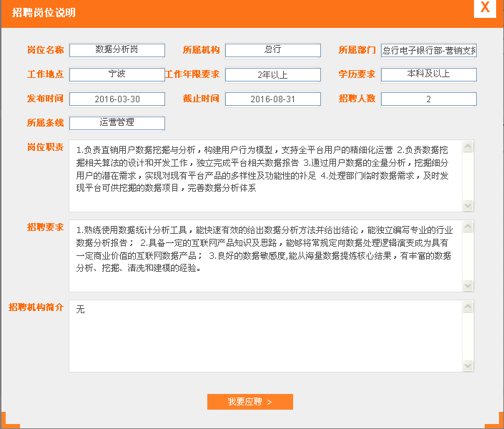
Task: Click the 所属条线 field showing 运营管理
Action: click(117, 123)
